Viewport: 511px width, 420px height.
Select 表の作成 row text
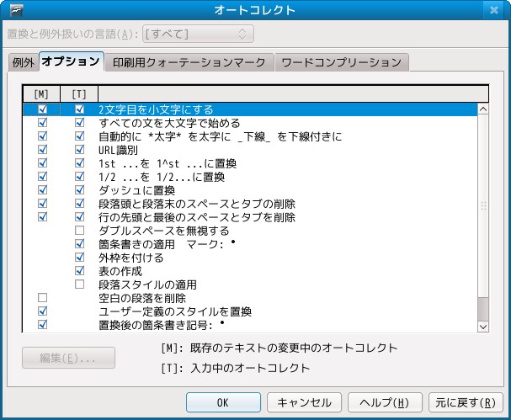120,271
